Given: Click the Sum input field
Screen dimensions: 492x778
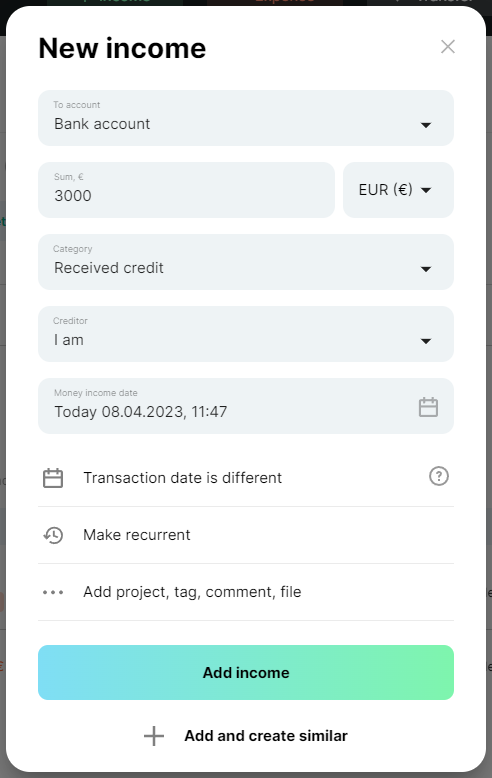Looking at the screenshot, I should click(x=186, y=190).
